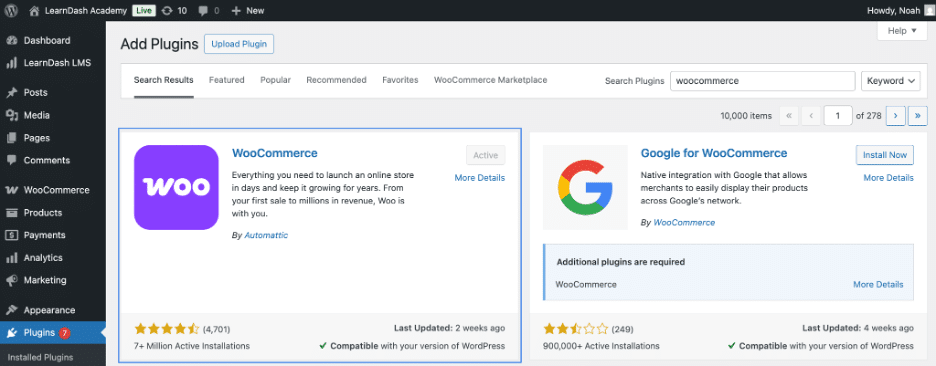Click the "(249)" ratings count
This screenshot has width=936, height=366.
tap(623, 329)
